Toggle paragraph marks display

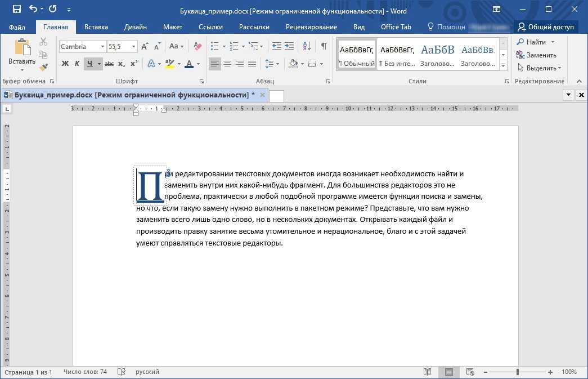pos(324,47)
